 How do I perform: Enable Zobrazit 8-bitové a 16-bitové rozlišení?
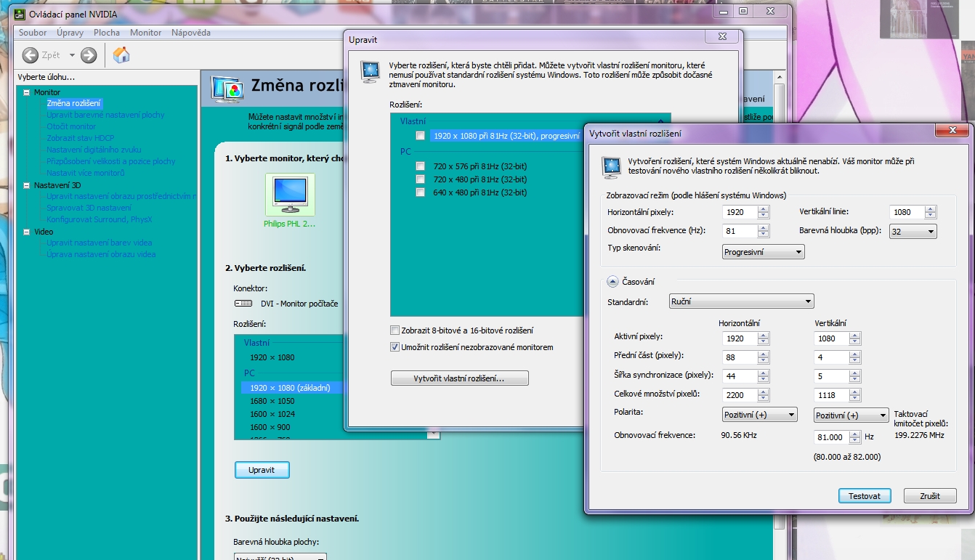(395, 330)
